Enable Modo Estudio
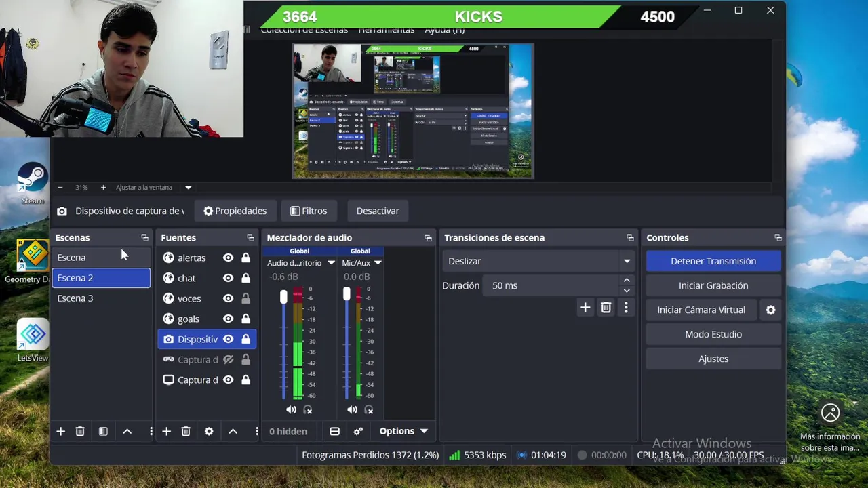Screen dimensions: 868x488 tap(713, 334)
